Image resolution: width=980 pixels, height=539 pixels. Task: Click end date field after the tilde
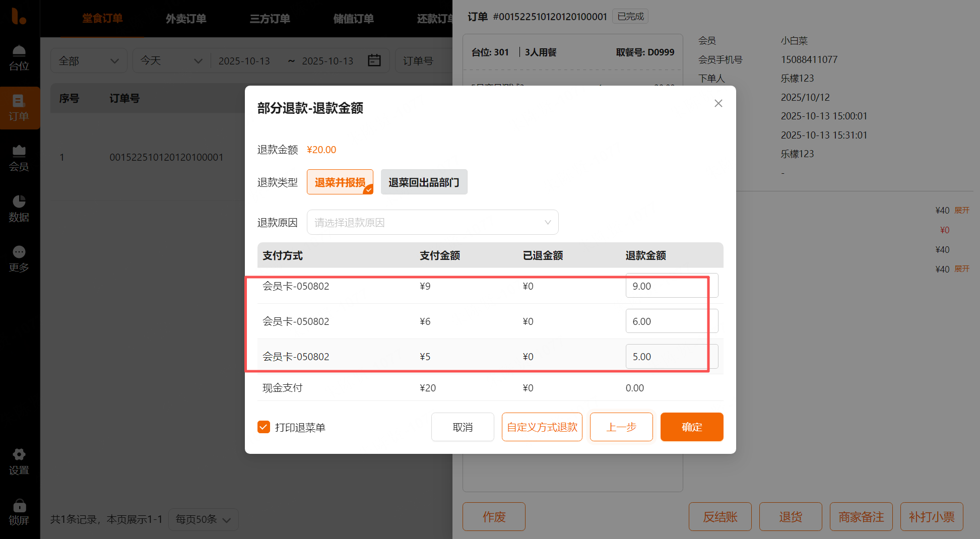328,61
